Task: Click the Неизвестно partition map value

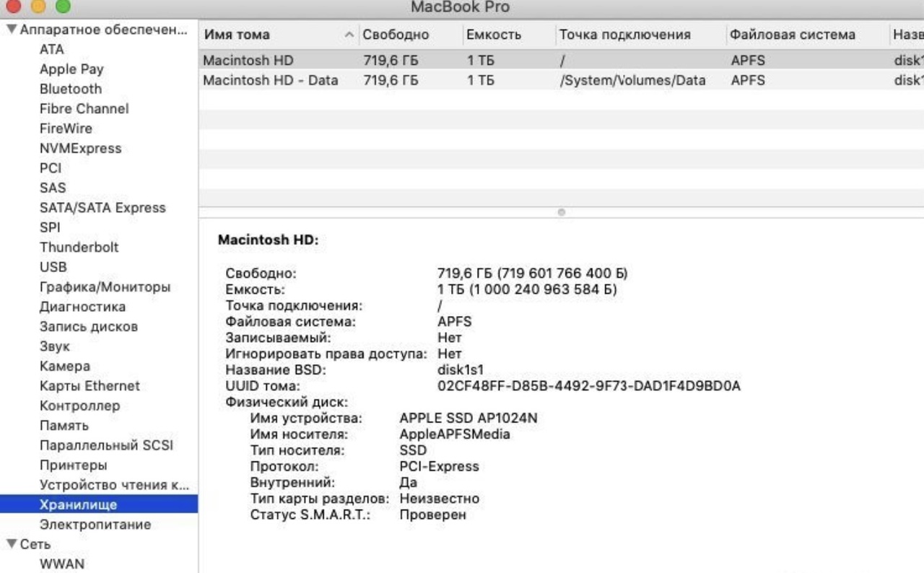Action: (x=440, y=499)
